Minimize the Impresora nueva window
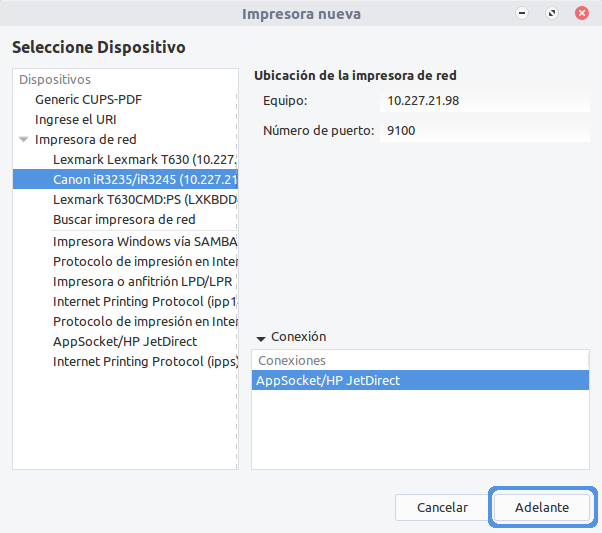 click(x=522, y=13)
